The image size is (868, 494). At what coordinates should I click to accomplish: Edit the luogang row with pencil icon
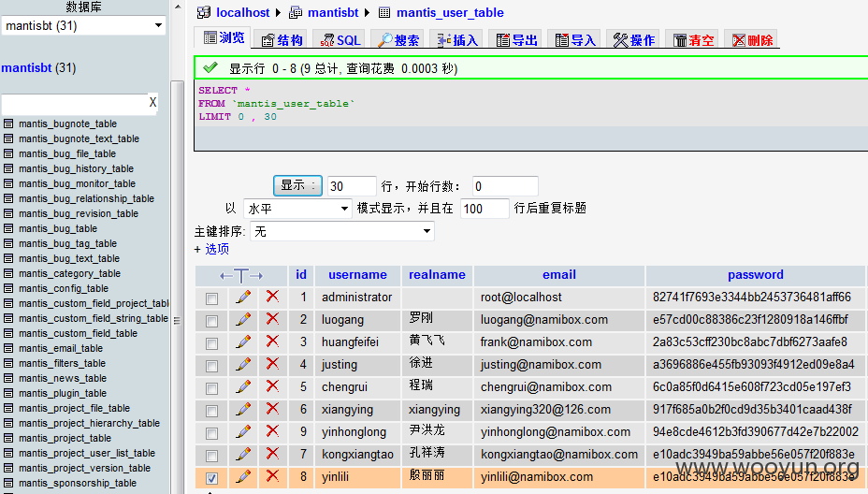point(243,320)
